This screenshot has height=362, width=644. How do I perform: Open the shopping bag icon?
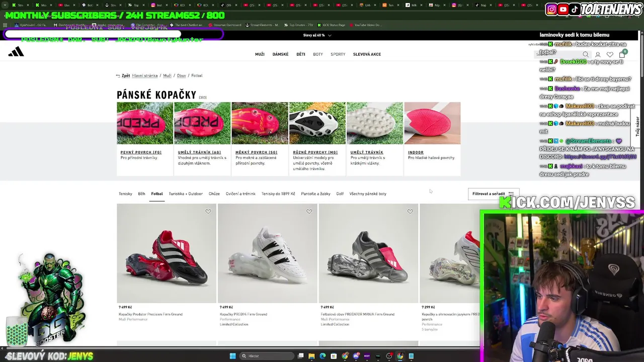[x=622, y=54]
